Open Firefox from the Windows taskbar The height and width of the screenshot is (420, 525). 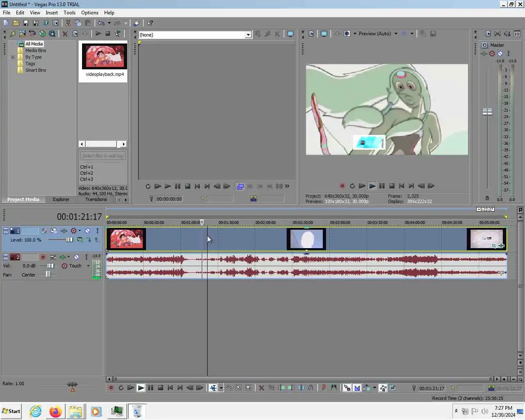click(x=55, y=411)
